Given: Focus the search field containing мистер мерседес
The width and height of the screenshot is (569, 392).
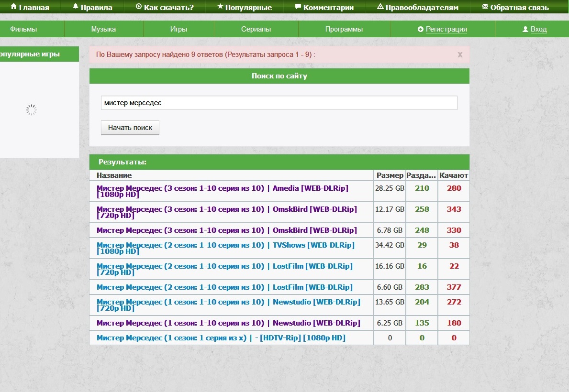Looking at the screenshot, I should pos(279,103).
